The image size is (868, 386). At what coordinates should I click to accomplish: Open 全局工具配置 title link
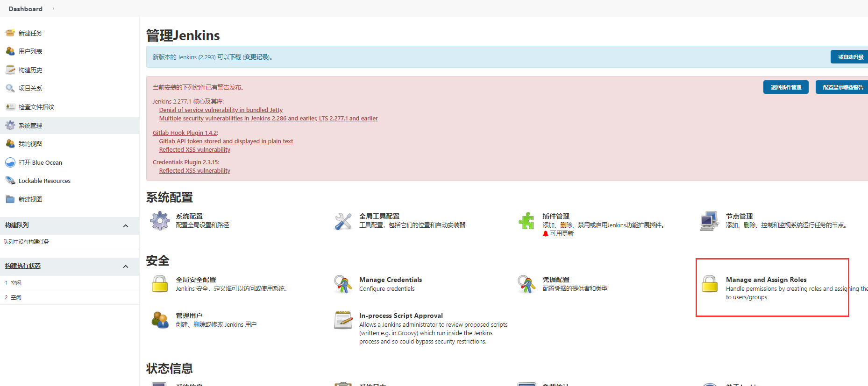coord(379,216)
